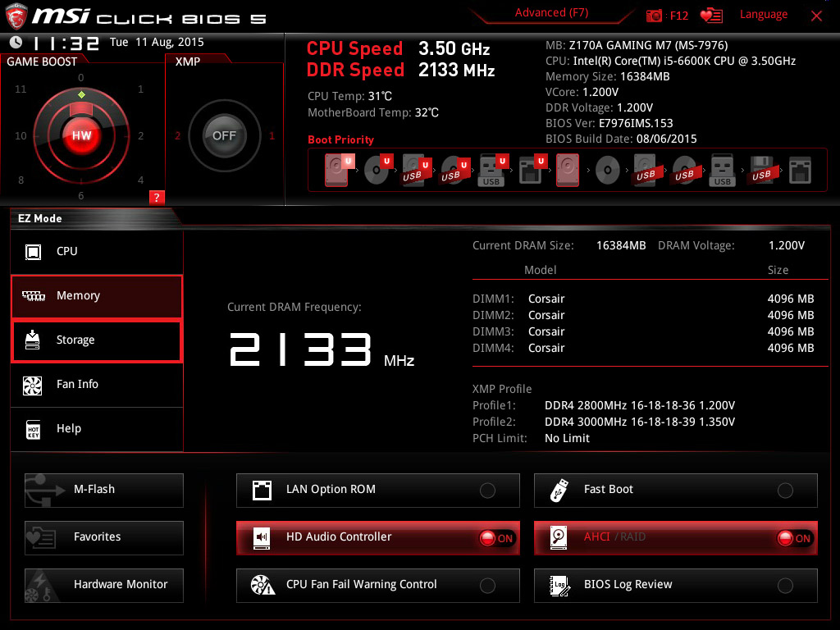Viewport: 840px width, 630px height.
Task: Select the legacy USB key boot device
Action: coord(723,170)
